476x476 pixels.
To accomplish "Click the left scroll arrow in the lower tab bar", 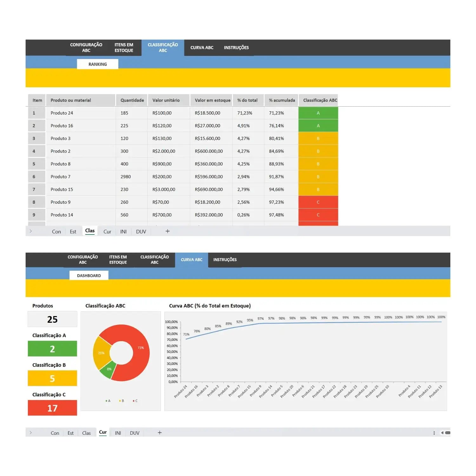I will tap(442, 433).
